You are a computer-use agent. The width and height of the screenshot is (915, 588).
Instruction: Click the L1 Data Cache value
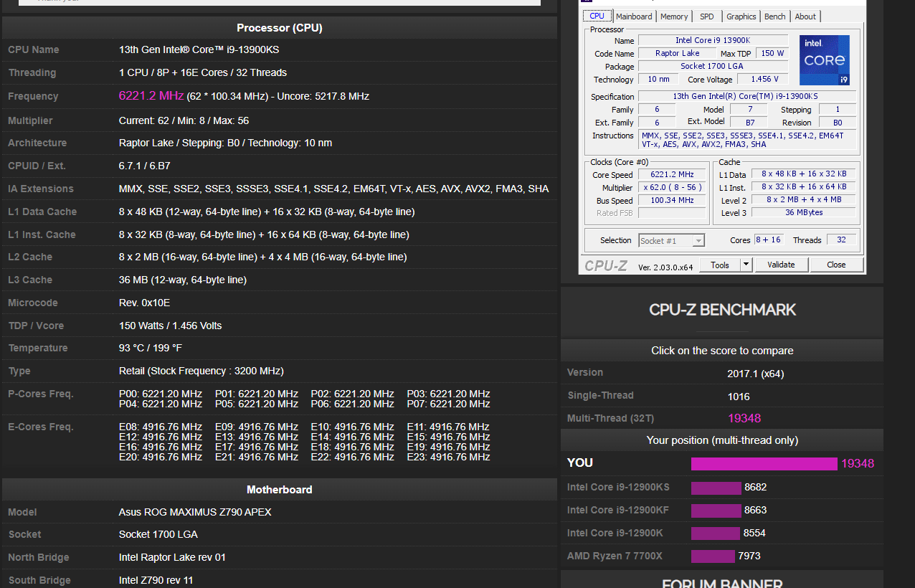tap(267, 212)
